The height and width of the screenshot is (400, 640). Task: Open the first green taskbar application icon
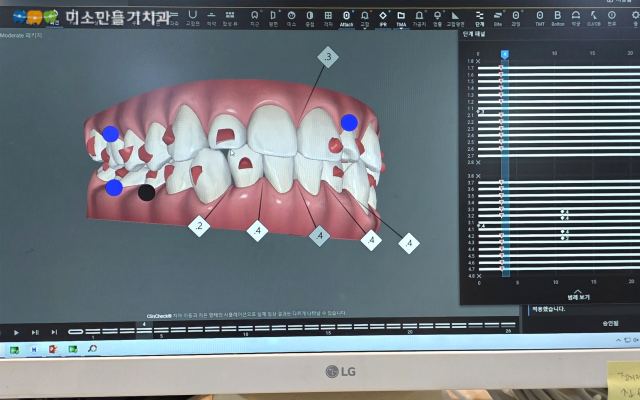coord(15,349)
